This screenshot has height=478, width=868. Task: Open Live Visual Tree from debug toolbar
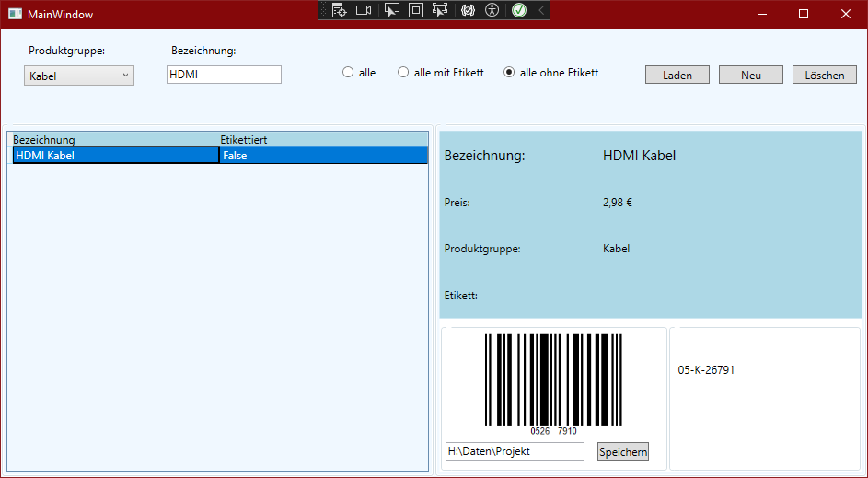339,10
